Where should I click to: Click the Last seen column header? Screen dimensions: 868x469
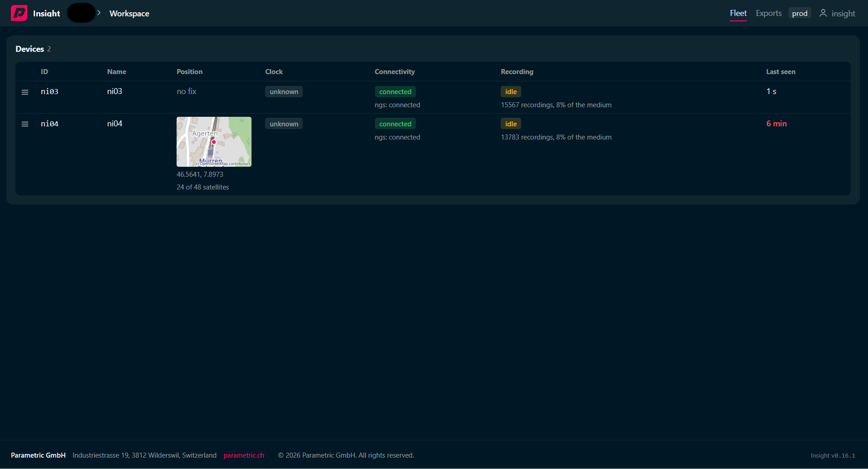781,72
